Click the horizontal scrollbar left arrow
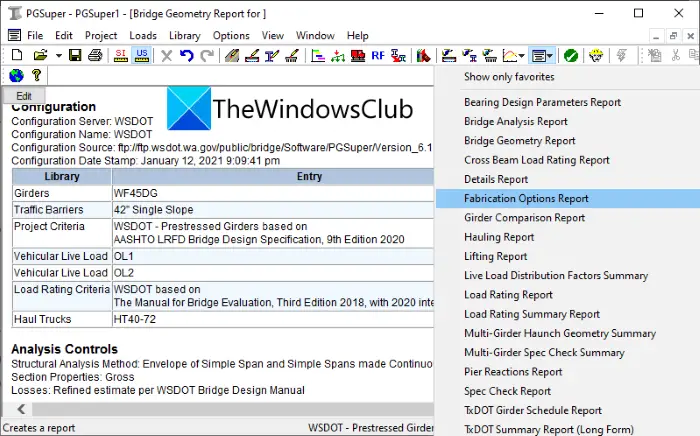Screen dimensions: 700x436 click(21, 409)
